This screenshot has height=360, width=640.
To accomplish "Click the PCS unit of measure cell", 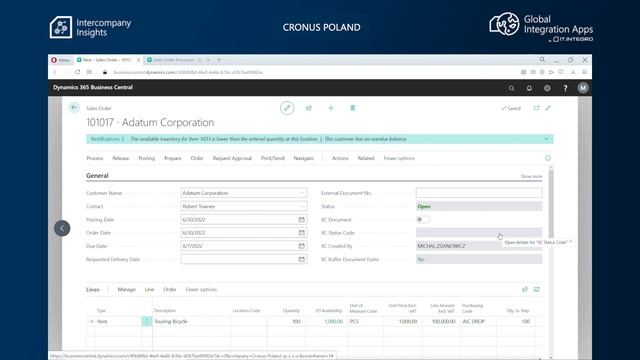I will (366, 322).
